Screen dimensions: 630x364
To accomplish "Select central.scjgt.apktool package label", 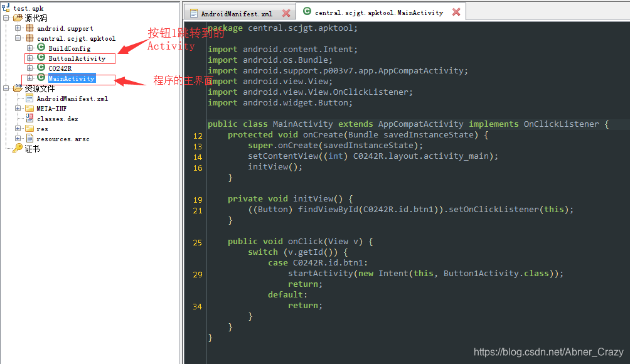I will pos(77,38).
